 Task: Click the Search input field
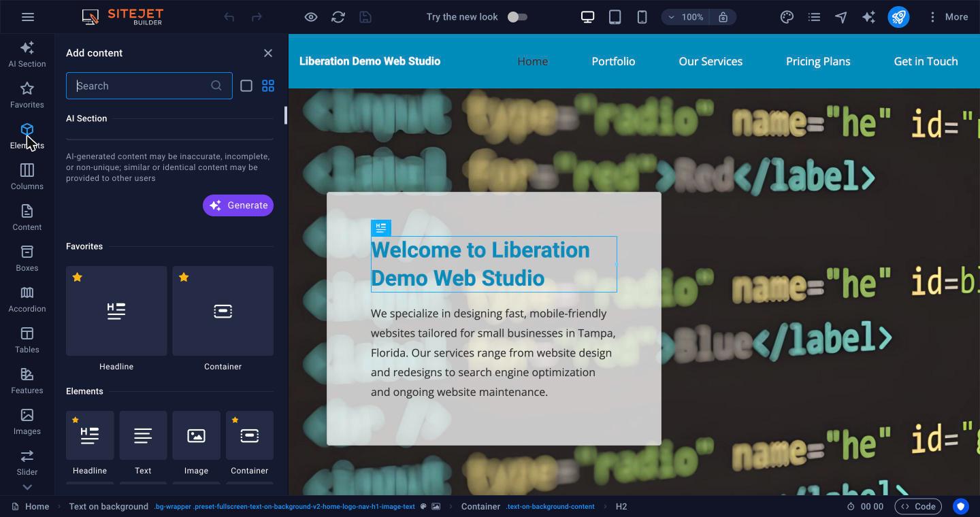pos(149,86)
